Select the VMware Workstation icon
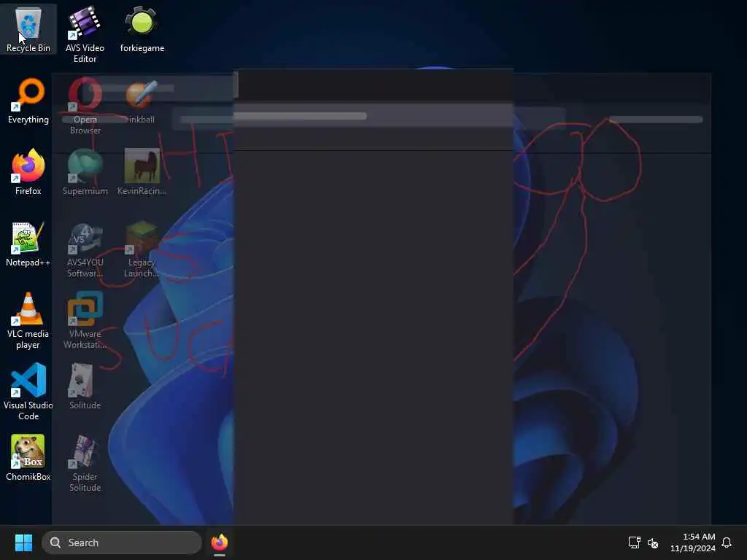This screenshot has height=560, width=747. tap(85, 321)
